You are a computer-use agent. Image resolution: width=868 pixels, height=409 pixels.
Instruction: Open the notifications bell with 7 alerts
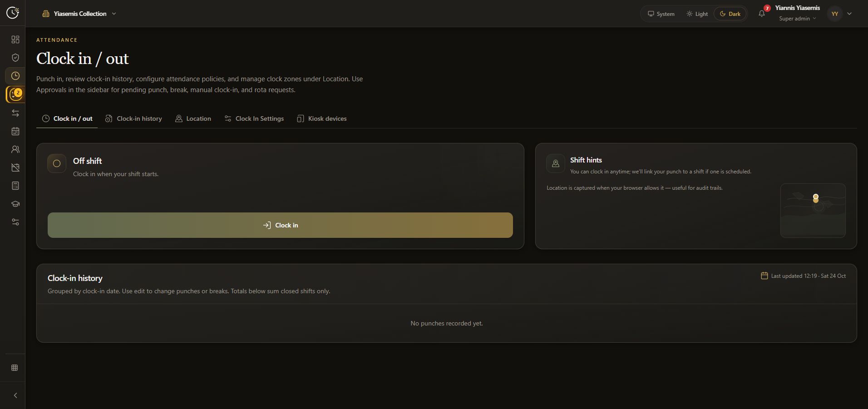coord(762,14)
